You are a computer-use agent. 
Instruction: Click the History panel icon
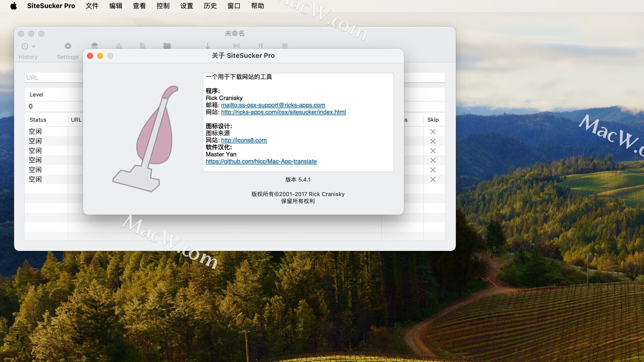click(x=28, y=50)
